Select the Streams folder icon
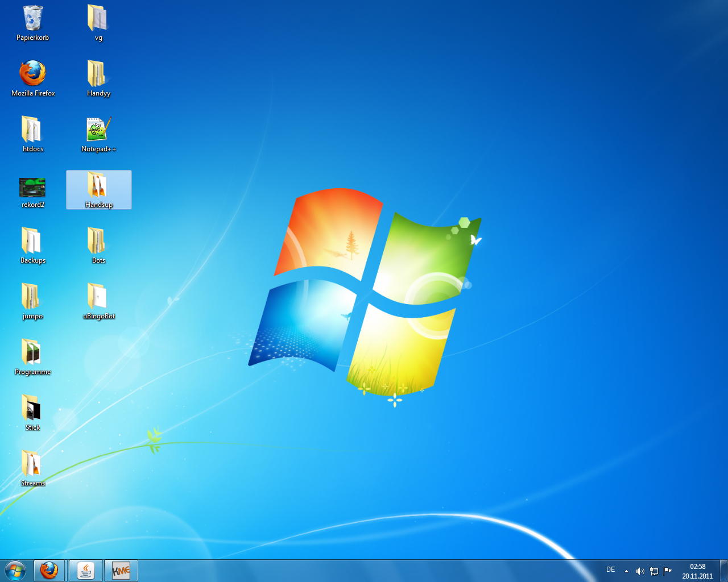The image size is (728, 582). tap(32, 464)
